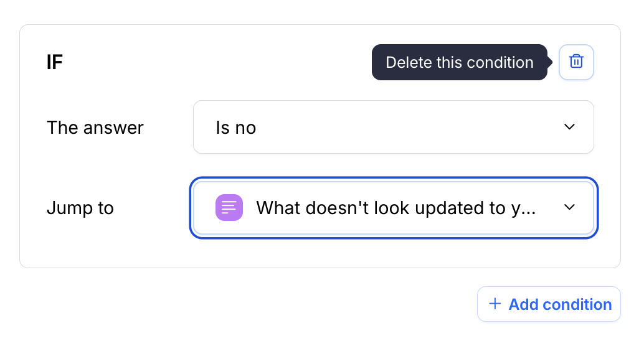The image size is (644, 346).
Task: Open the Jump to question dropdown
Action: (x=393, y=208)
